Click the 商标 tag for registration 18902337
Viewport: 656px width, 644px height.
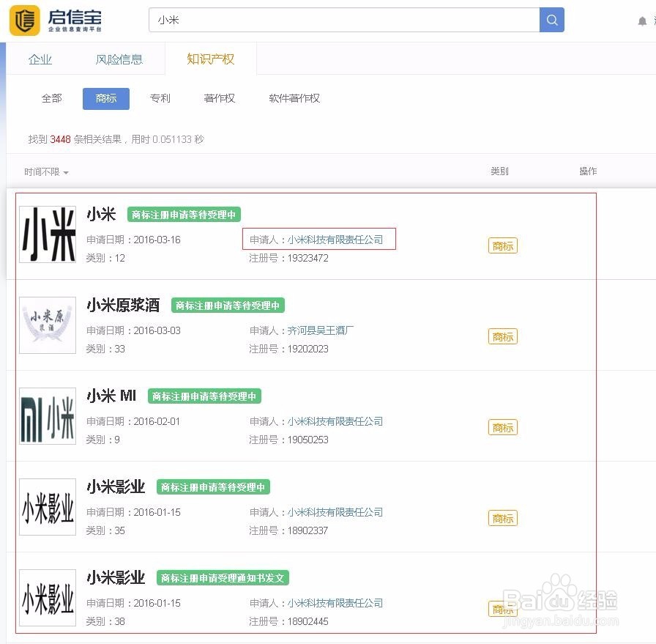pyautogui.click(x=502, y=519)
